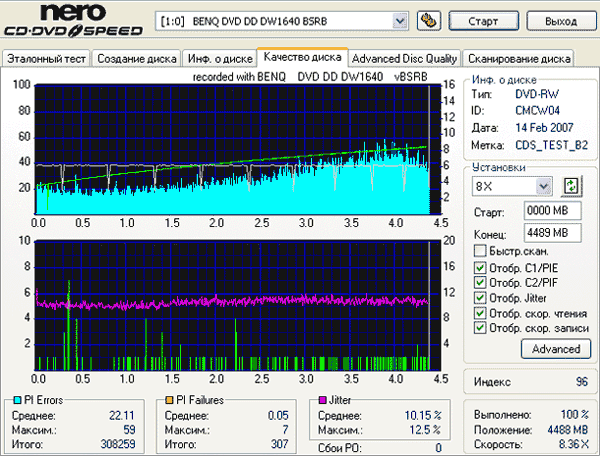Image resolution: width=600 pixels, height=456 pixels.
Task: Click the magenta Jitter color swatch
Action: (322, 400)
